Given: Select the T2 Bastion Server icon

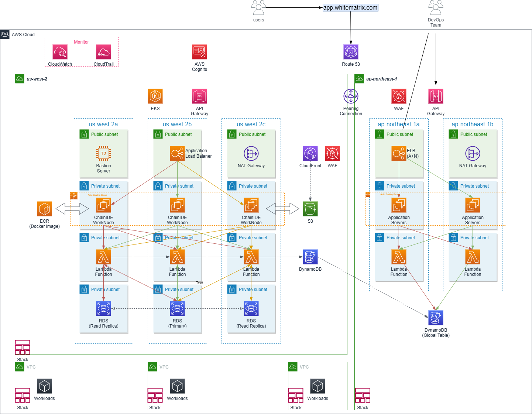Looking at the screenshot, I should [x=103, y=154].
